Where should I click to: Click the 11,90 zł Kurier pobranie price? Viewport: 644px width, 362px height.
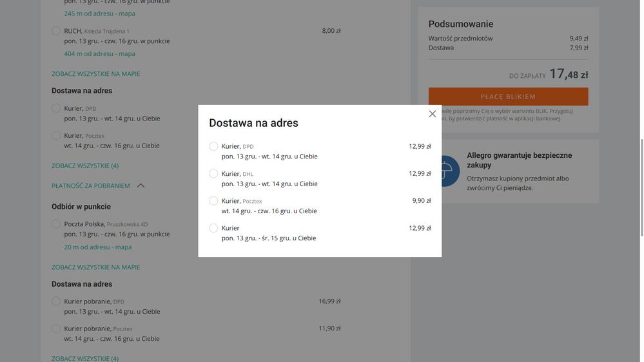pyautogui.click(x=329, y=329)
